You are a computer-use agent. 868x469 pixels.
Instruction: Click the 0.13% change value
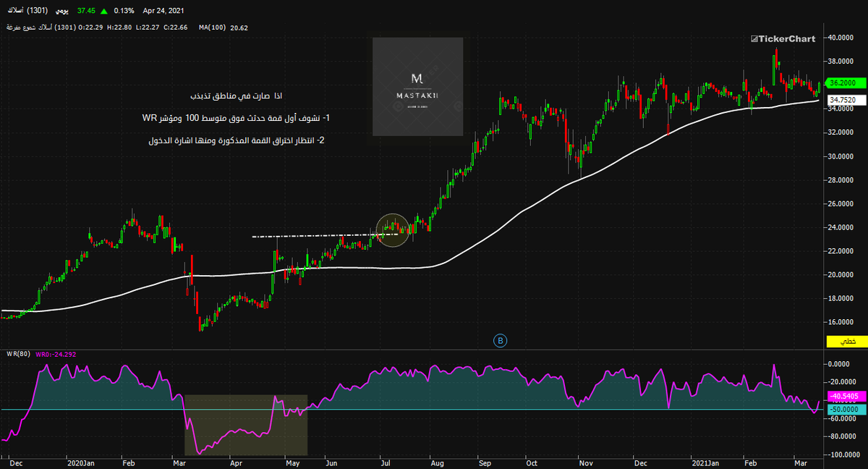pyautogui.click(x=124, y=12)
